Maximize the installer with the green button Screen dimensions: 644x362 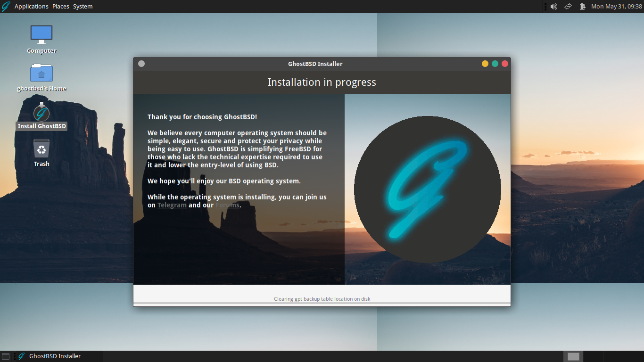[495, 64]
